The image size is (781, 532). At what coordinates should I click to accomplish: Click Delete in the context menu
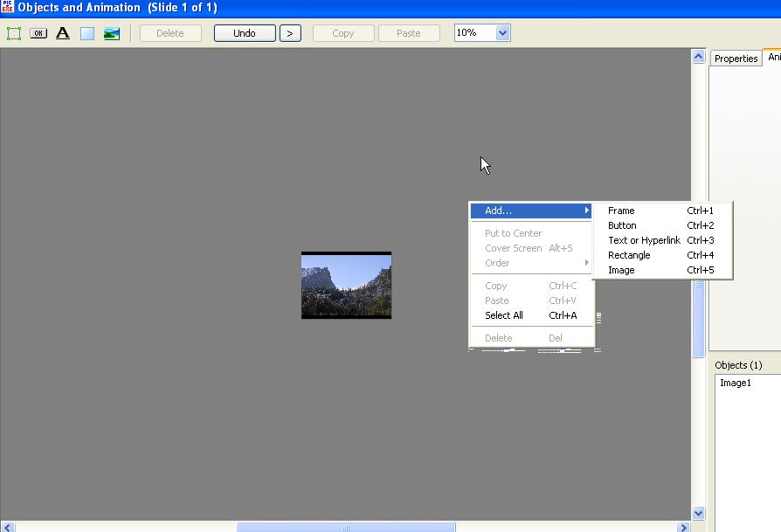pos(531,338)
